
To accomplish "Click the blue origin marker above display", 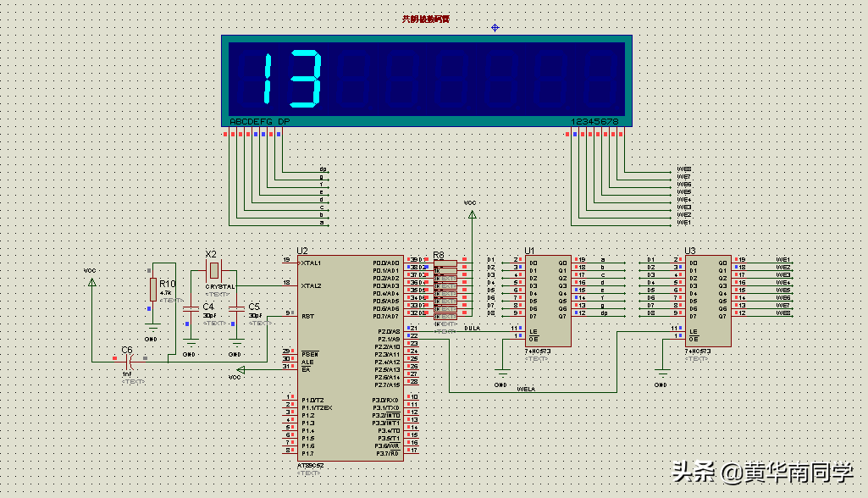I will [495, 27].
